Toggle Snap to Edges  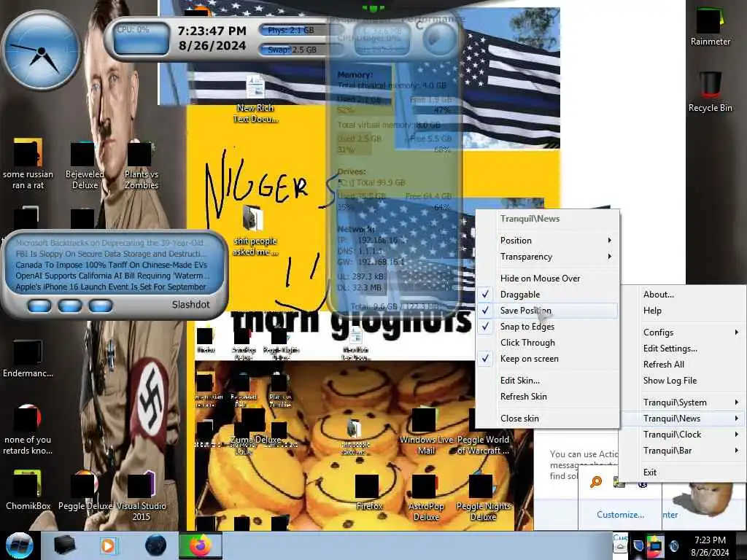click(548, 327)
